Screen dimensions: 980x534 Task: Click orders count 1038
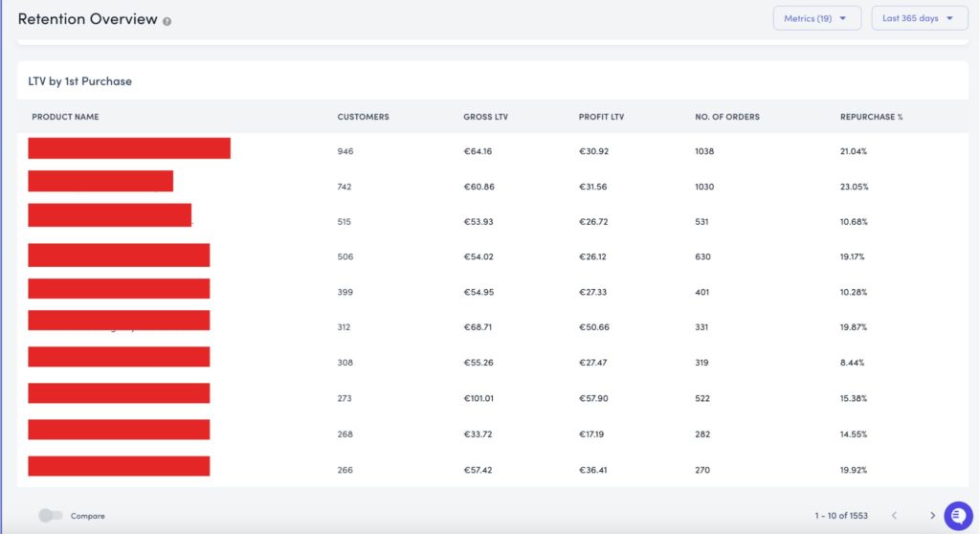tap(704, 151)
